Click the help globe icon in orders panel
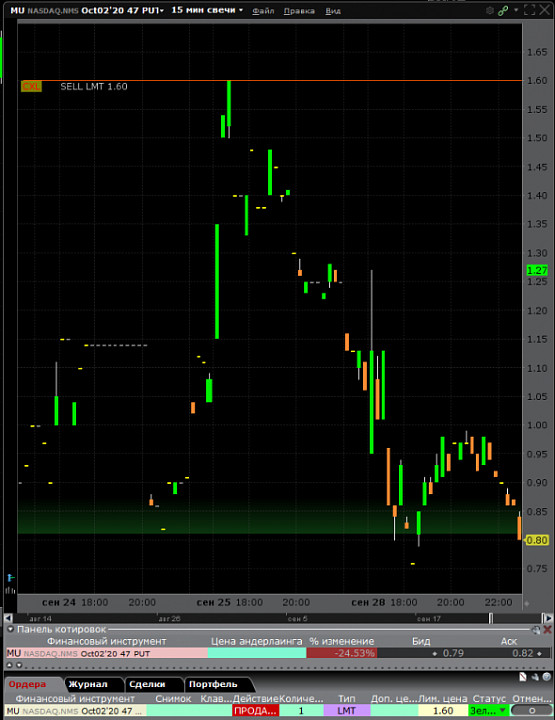 [546, 677]
